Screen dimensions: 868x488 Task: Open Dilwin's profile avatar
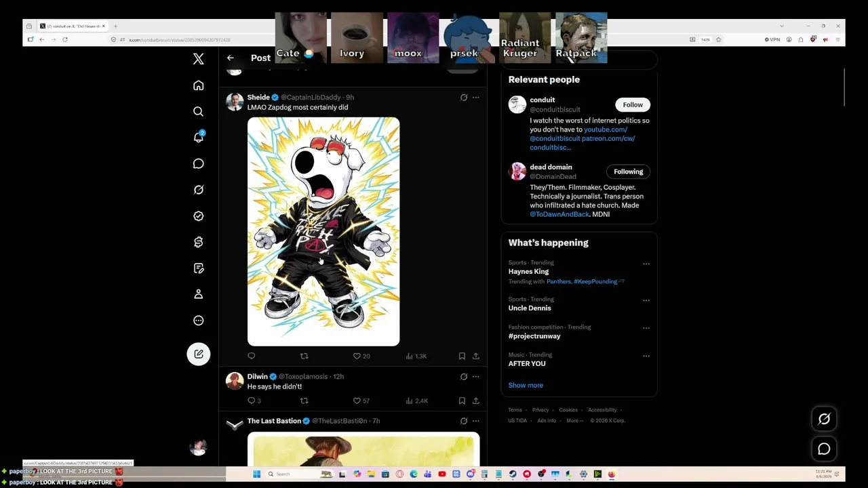(x=235, y=381)
